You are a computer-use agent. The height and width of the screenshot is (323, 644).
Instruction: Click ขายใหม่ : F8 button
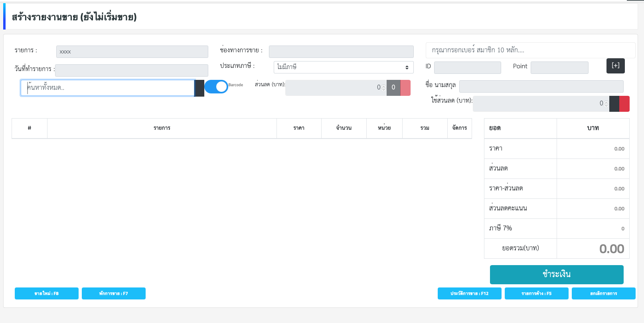pos(47,293)
